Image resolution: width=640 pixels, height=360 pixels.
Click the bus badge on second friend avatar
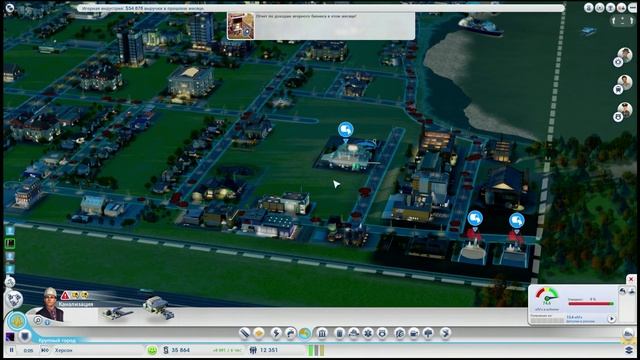point(618,90)
